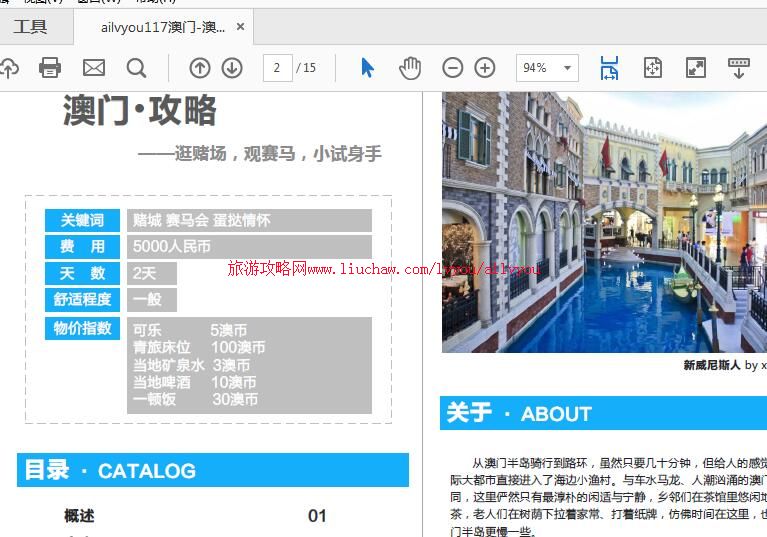Image resolution: width=767 pixels, height=537 pixels.
Task: Zoom in with plus button
Action: (x=485, y=68)
